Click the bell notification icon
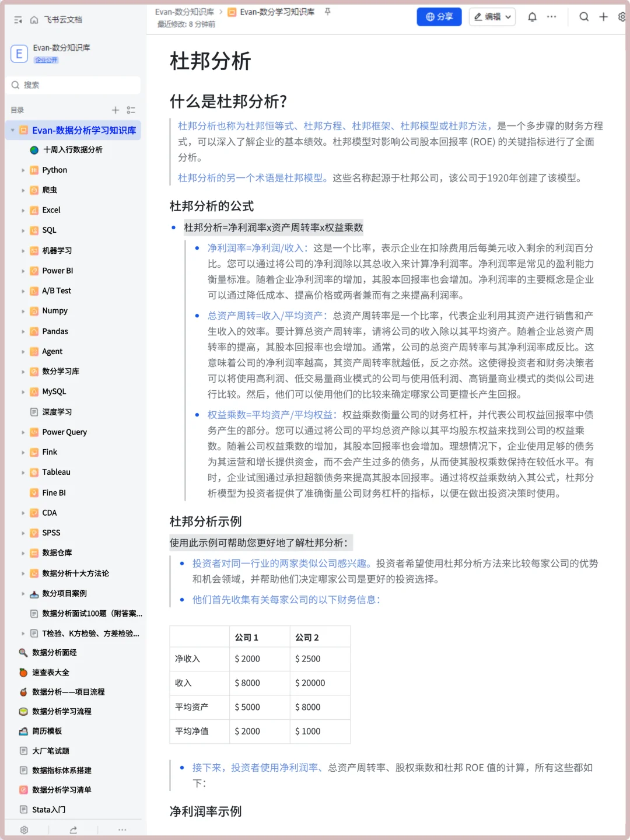Screen dimensions: 630x840 click(x=532, y=17)
